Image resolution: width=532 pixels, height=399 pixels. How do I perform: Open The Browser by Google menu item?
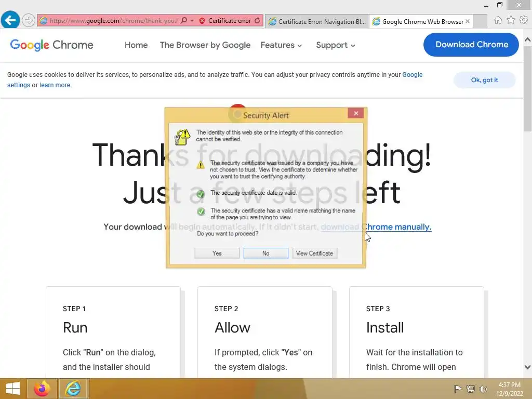(x=205, y=45)
